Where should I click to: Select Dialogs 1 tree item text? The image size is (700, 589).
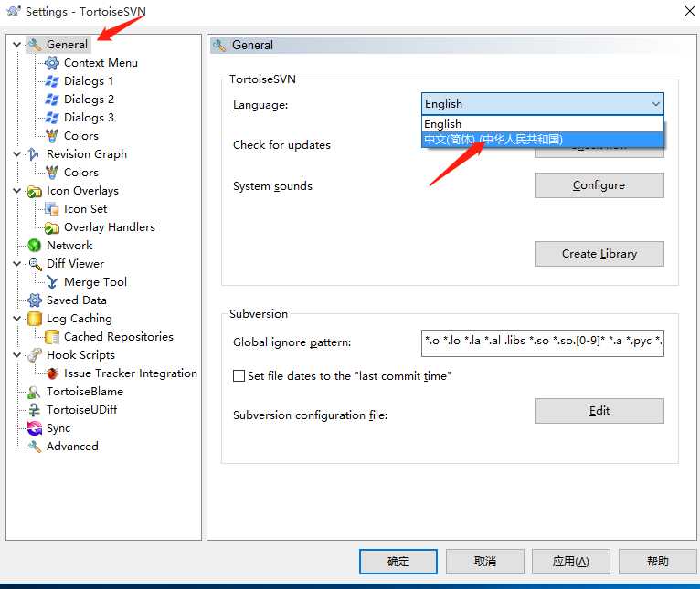click(x=89, y=81)
